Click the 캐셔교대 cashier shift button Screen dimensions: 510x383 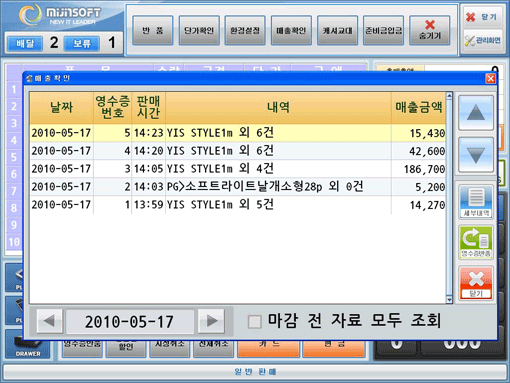[x=337, y=30]
